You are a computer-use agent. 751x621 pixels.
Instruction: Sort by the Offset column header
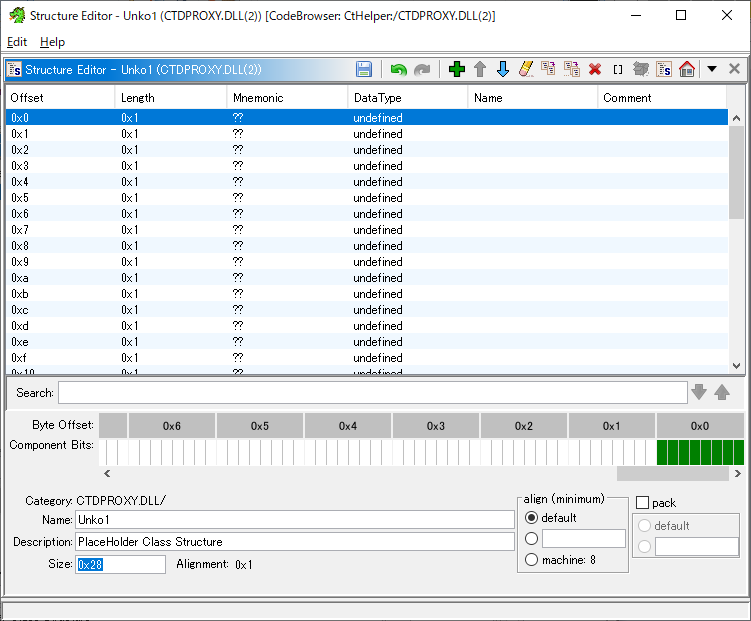(60, 98)
